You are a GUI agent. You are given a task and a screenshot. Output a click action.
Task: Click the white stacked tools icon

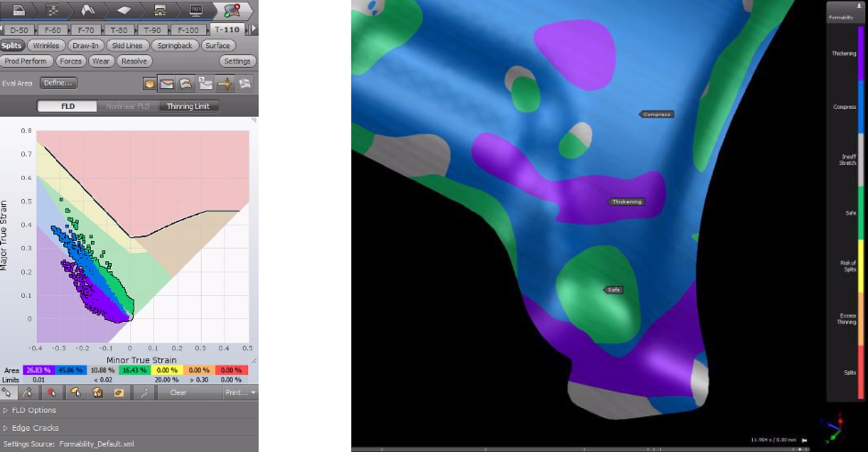[245, 84]
